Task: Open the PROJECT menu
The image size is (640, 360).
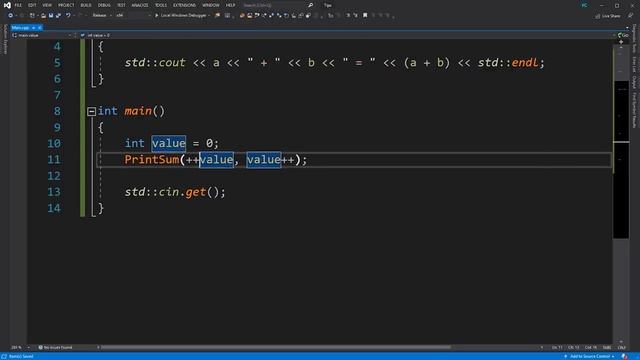Action: click(66, 5)
